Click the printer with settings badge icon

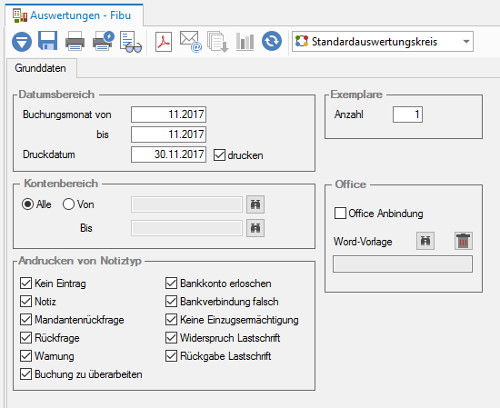tap(103, 41)
